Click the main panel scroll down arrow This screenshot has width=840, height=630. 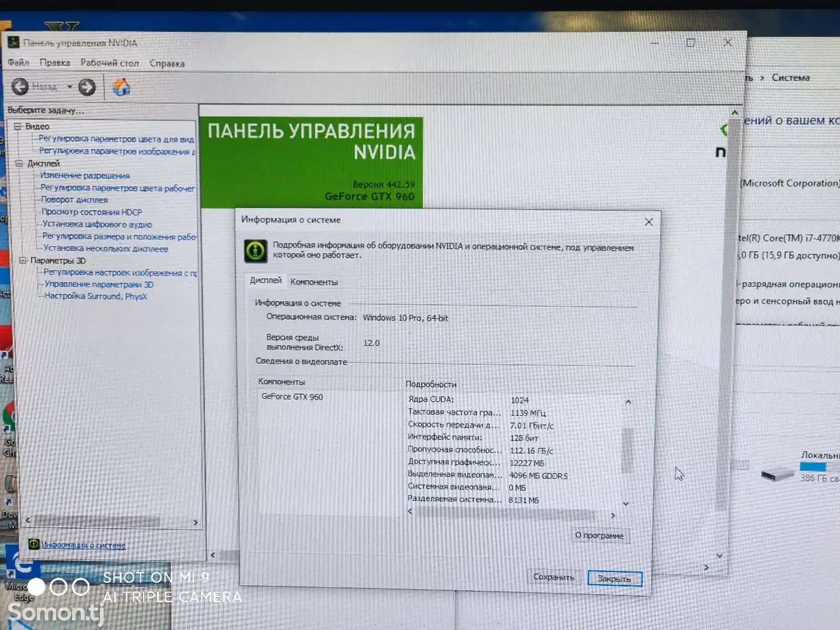[x=719, y=555]
